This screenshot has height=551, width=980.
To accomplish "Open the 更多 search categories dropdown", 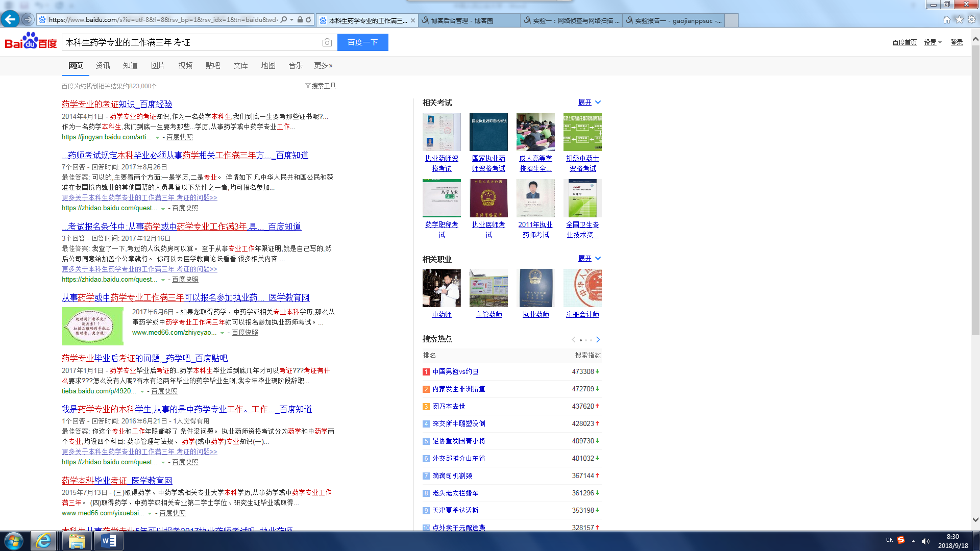I will (323, 65).
